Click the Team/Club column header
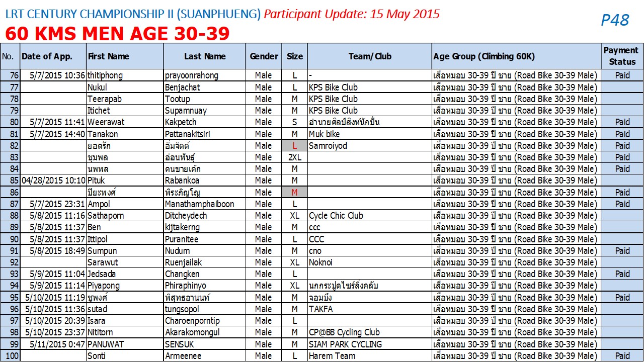 tap(370, 56)
